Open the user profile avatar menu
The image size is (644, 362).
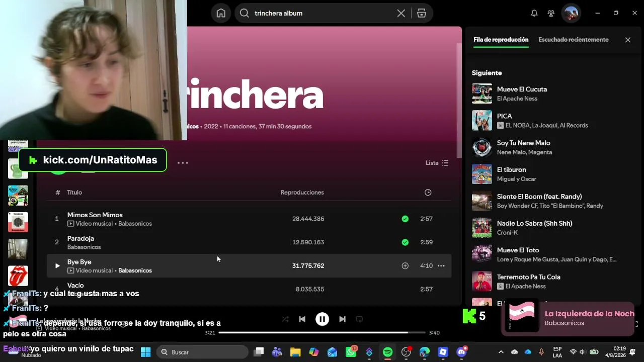571,13
